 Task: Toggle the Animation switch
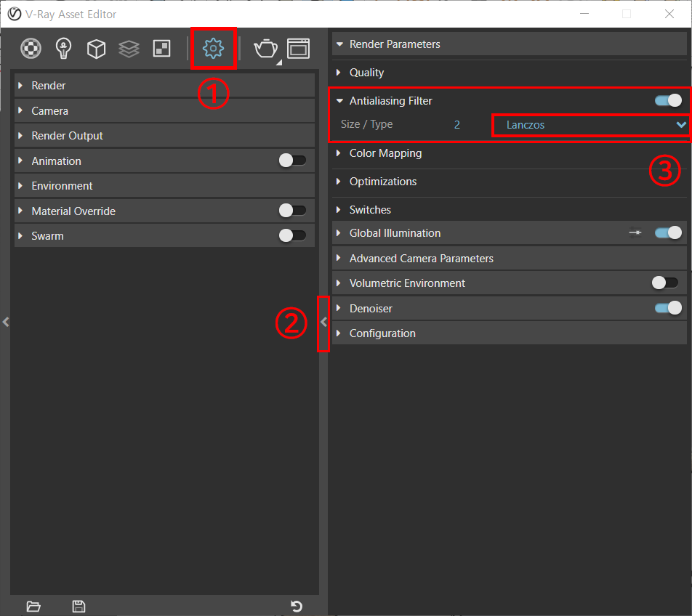point(292,161)
